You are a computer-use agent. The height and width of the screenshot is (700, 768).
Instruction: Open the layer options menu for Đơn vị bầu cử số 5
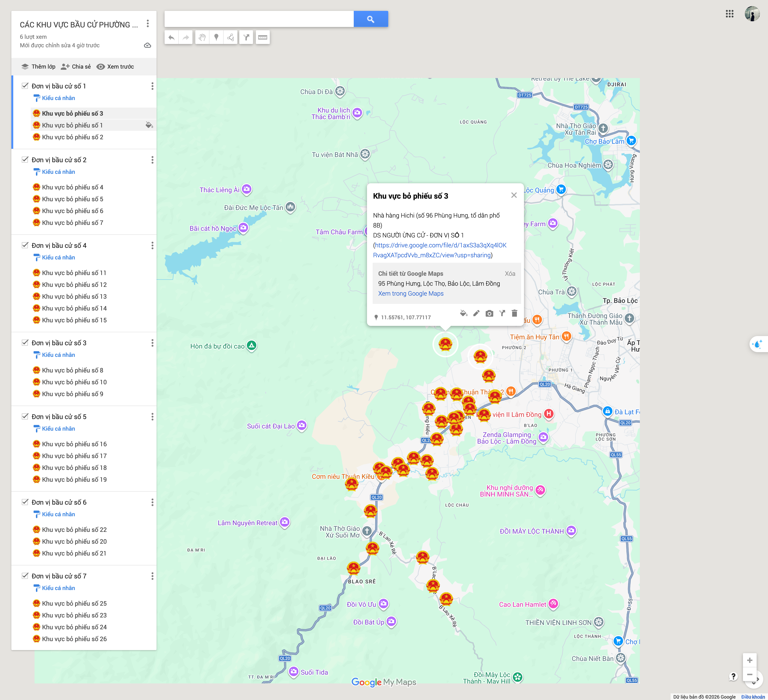click(x=152, y=416)
